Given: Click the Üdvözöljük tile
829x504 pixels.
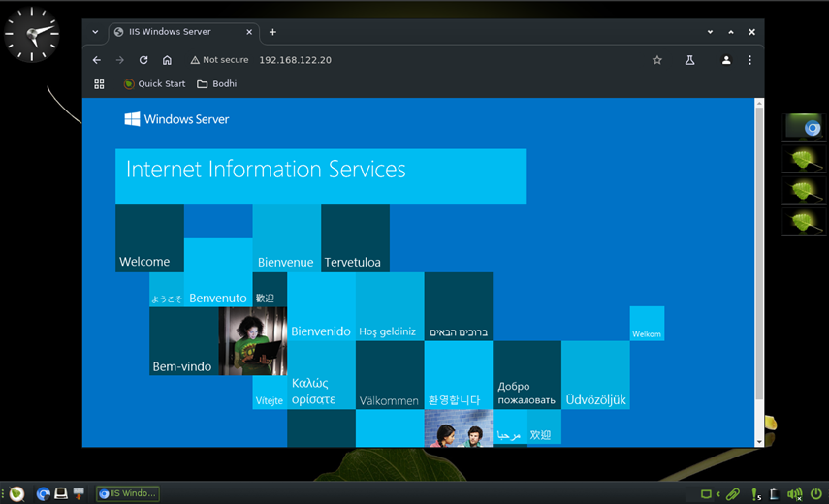Looking at the screenshot, I should 595,375.
